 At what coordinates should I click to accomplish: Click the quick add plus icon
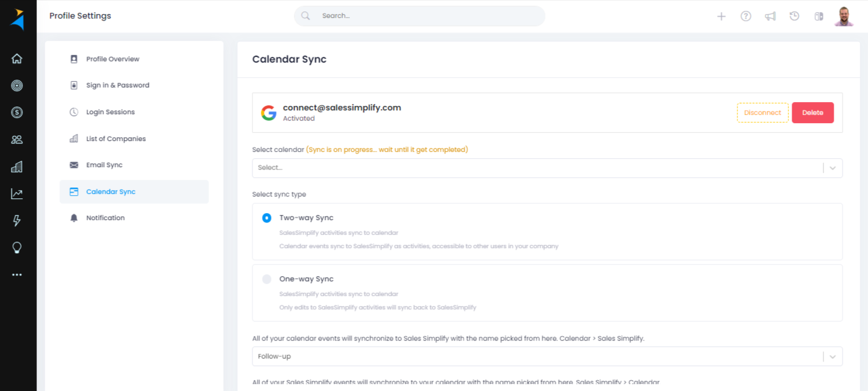point(721,16)
